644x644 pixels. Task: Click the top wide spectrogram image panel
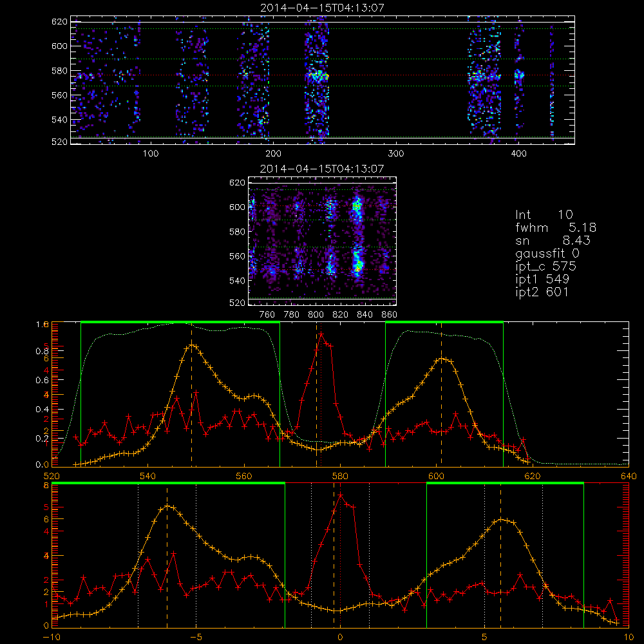323,80
